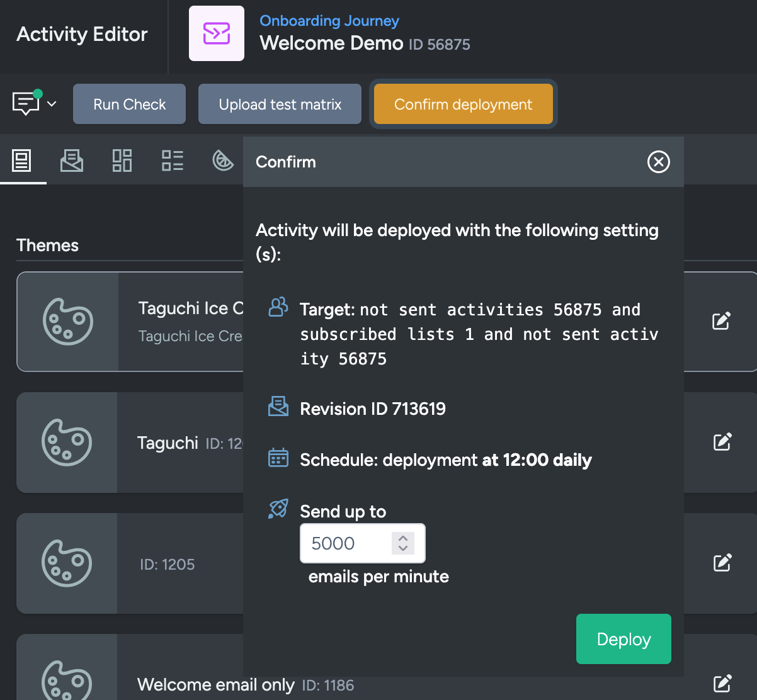Click the rocket send-rate icon
Image resolution: width=757 pixels, height=700 pixels.
tap(278, 509)
